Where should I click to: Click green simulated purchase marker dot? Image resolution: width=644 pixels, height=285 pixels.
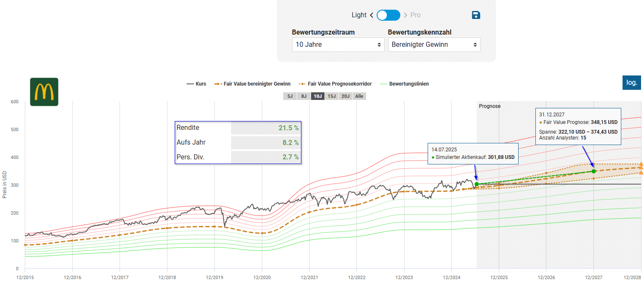pos(476,184)
